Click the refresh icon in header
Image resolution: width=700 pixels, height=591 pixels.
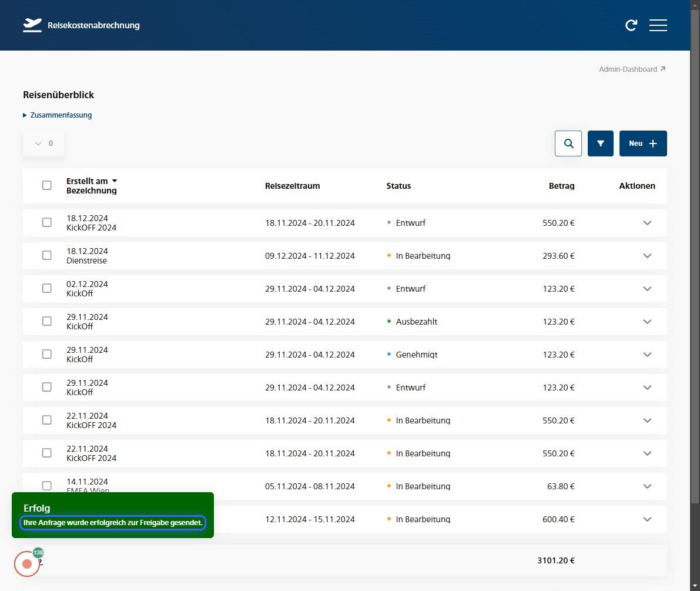(631, 25)
